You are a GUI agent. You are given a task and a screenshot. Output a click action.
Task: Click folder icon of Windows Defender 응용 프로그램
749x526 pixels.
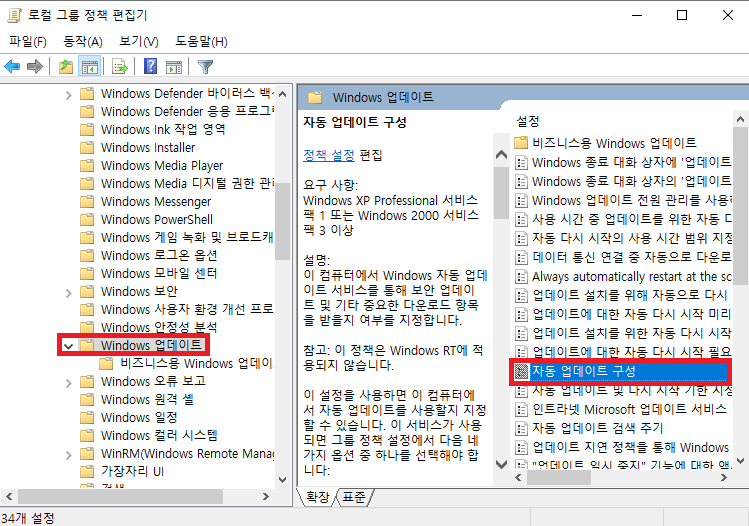click(87, 112)
